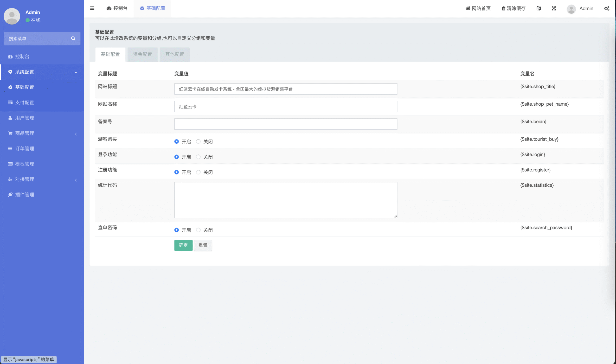Click the search magnifier icon in sidebar

(73, 38)
